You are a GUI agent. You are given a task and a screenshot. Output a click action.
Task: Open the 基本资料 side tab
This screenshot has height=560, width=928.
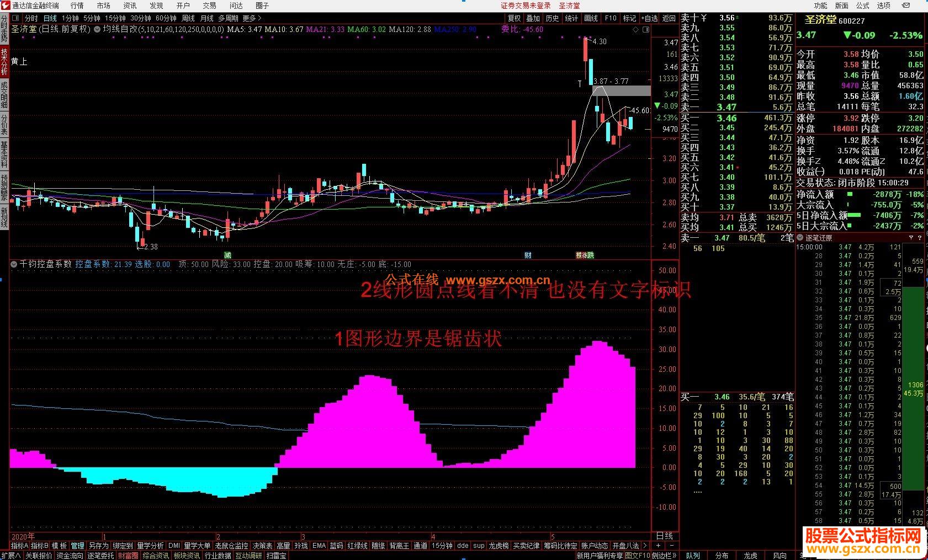point(4,156)
